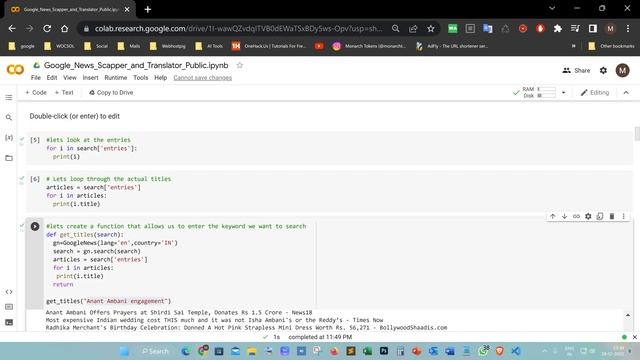The height and width of the screenshot is (360, 640).
Task: Click the Colab logo
Action: click(x=15, y=69)
